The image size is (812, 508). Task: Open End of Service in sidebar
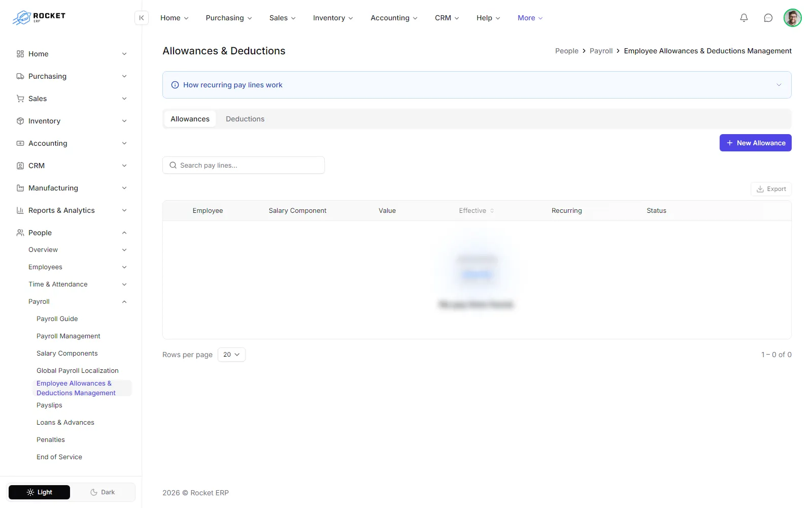59,457
